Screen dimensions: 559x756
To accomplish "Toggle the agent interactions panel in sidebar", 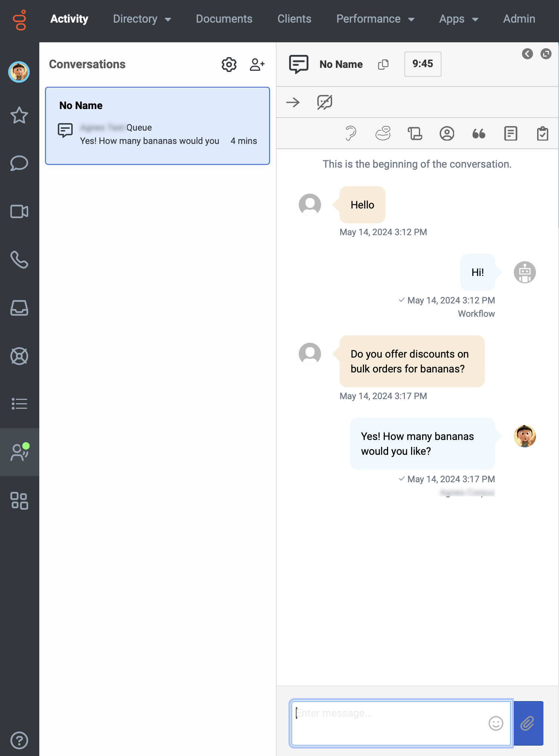I will [19, 452].
